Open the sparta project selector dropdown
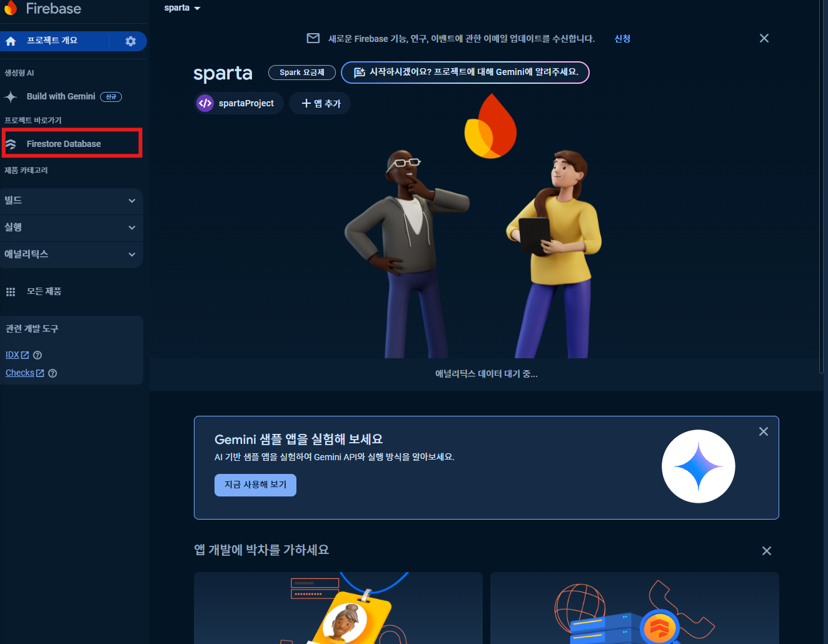Viewport: 828px width, 644px height. [x=183, y=8]
